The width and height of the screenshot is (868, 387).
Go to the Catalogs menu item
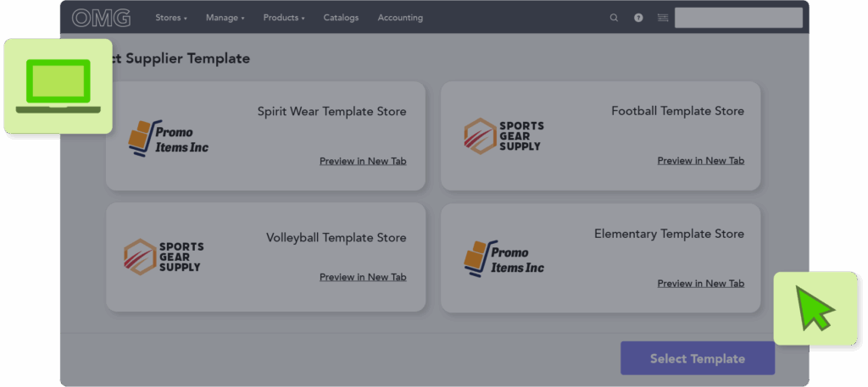click(341, 18)
